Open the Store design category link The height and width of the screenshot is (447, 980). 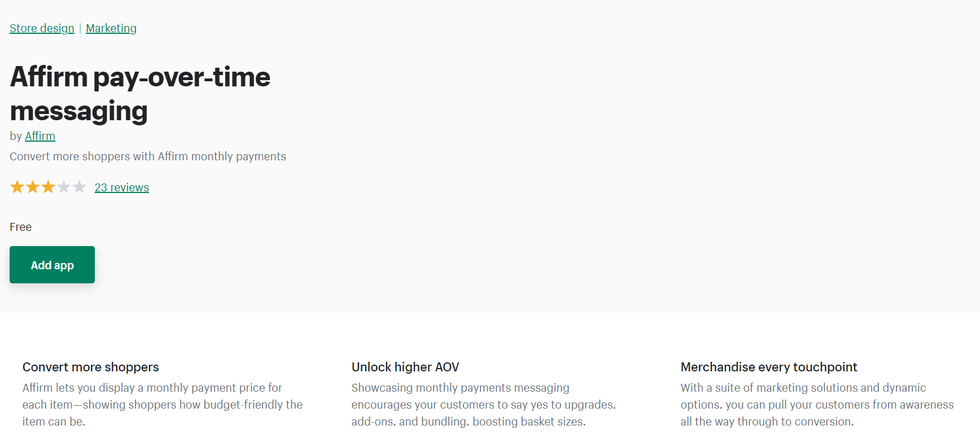[42, 28]
